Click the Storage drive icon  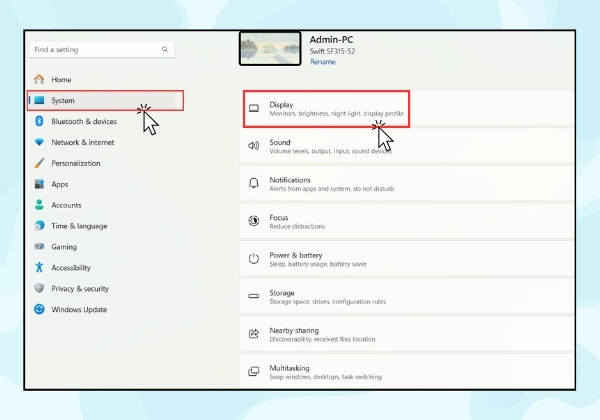coord(254,296)
